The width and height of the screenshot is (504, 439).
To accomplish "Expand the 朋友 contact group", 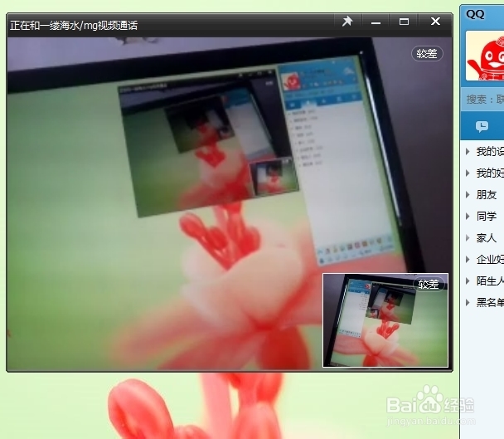I will (468, 195).
